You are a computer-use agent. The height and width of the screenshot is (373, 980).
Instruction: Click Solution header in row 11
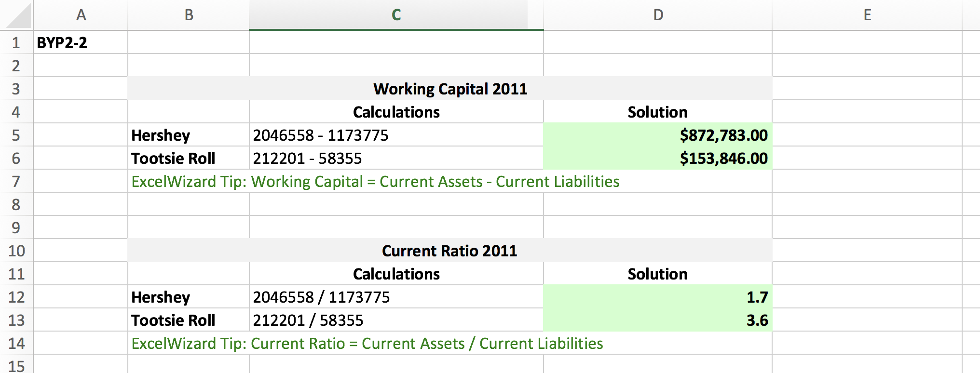coord(658,274)
